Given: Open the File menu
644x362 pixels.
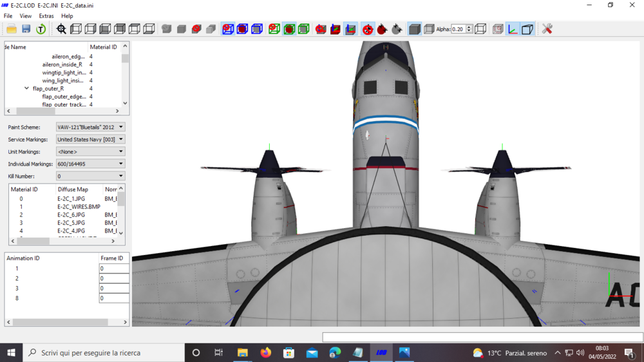Looking at the screenshot, I should 8,16.
